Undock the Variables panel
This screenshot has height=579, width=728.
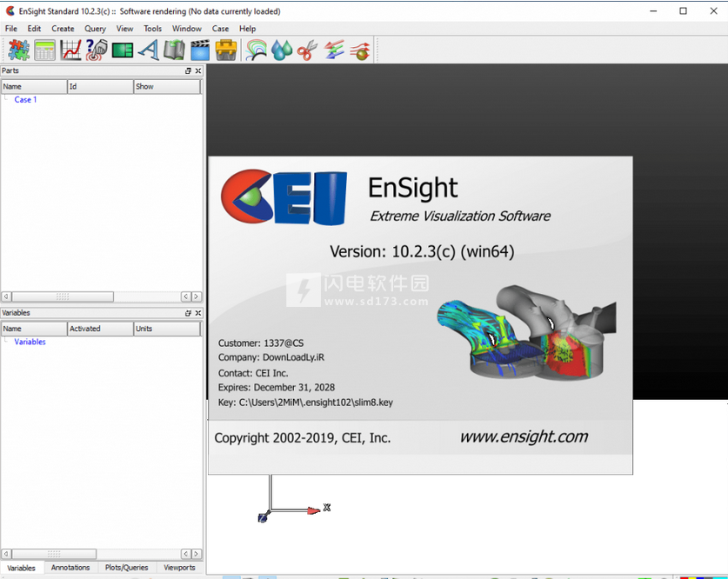click(x=188, y=313)
